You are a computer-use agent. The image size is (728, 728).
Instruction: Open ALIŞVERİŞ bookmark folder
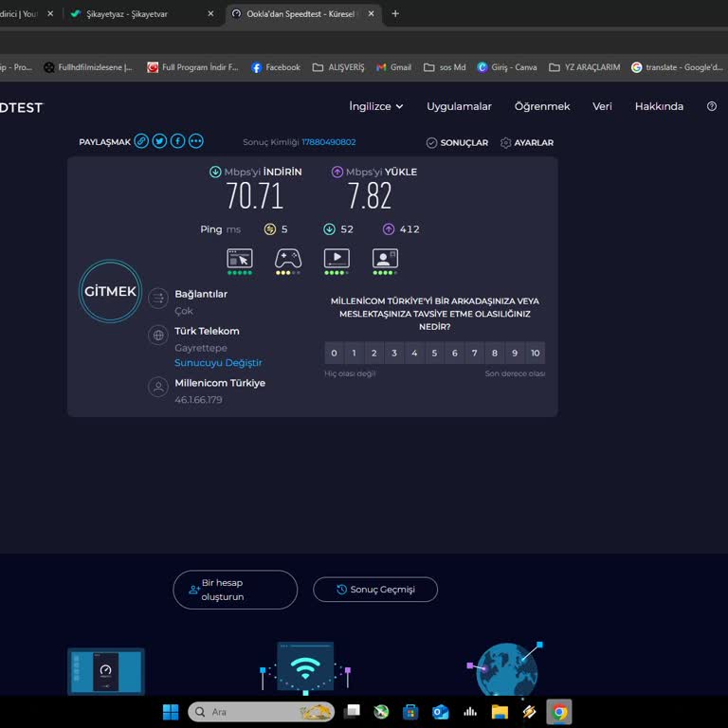pyautogui.click(x=338, y=67)
